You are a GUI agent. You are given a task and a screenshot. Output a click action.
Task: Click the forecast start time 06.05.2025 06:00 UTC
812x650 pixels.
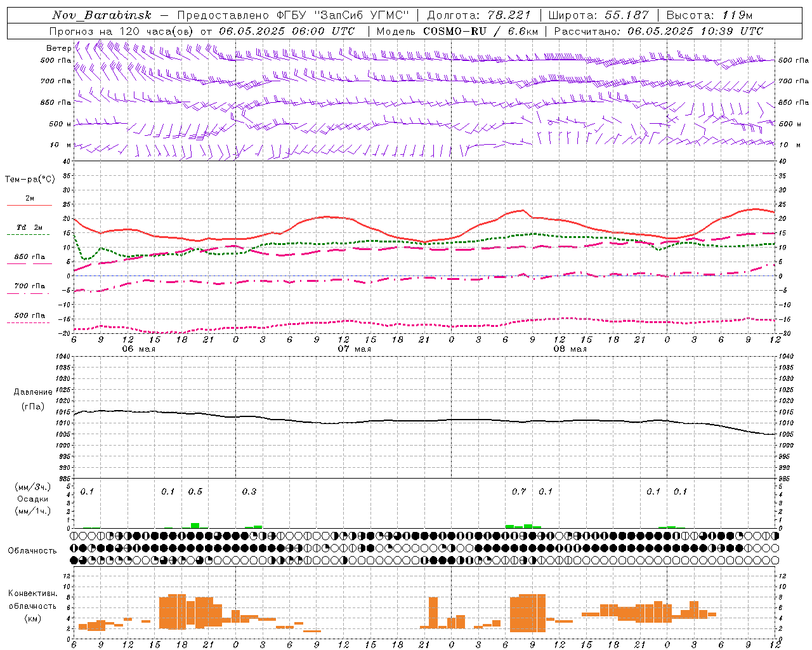287,31
